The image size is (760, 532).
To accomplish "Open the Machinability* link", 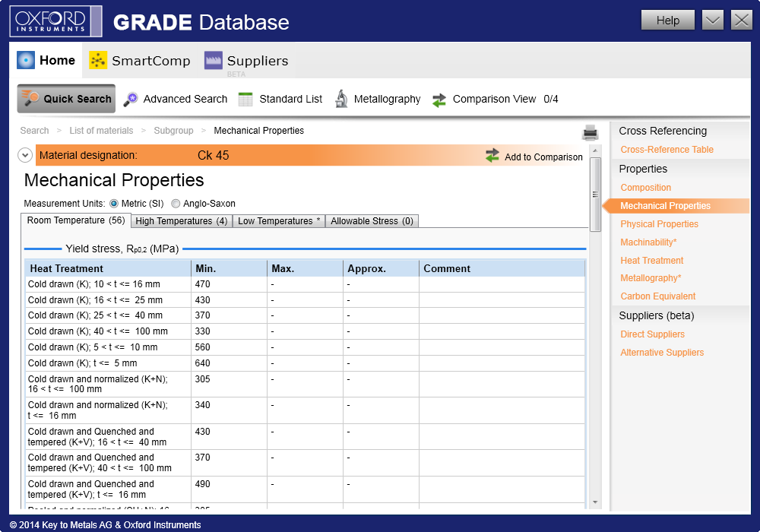I will coord(648,242).
